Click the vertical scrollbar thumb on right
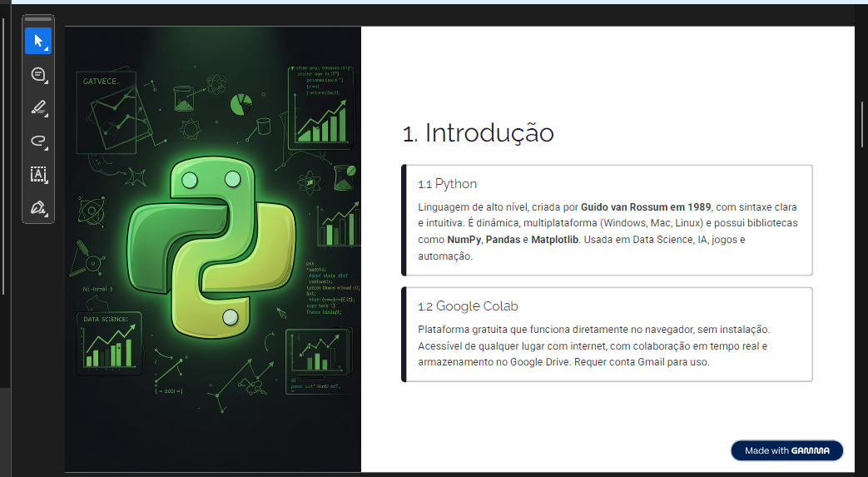This screenshot has height=477, width=868. 862,125
